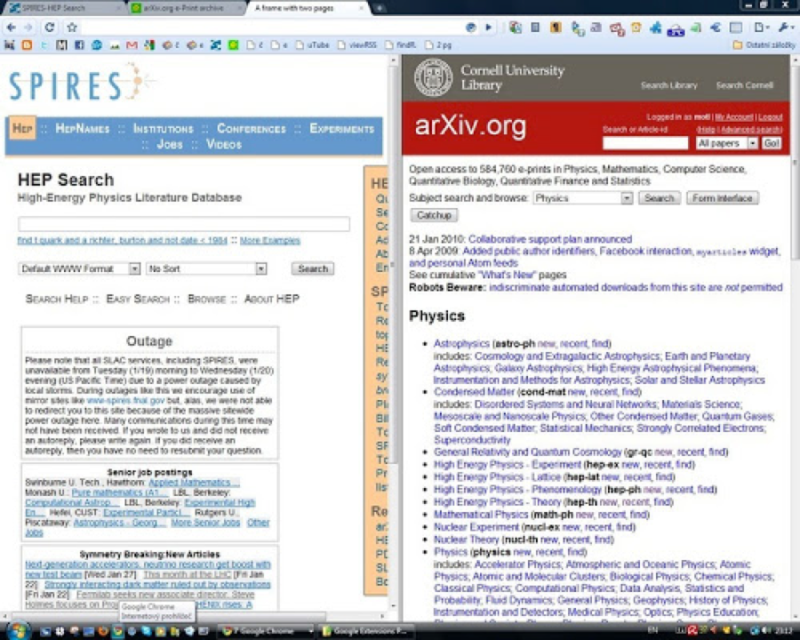
Task: Reload the page with the refresh icon
Action: 49,27
